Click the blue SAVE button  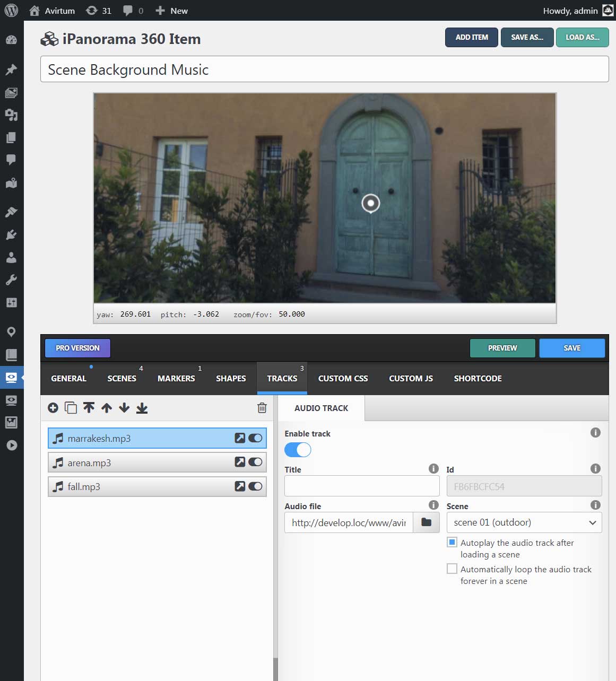[572, 348]
